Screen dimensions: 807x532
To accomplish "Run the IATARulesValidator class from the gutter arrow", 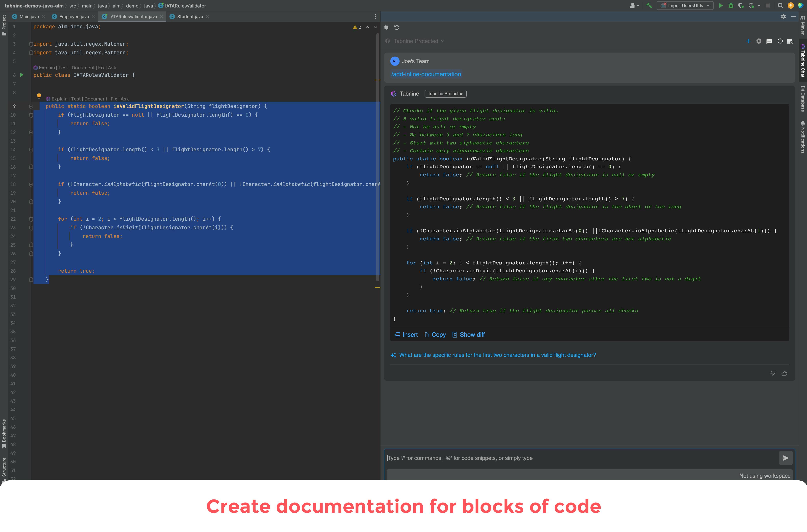I will pyautogui.click(x=22, y=75).
